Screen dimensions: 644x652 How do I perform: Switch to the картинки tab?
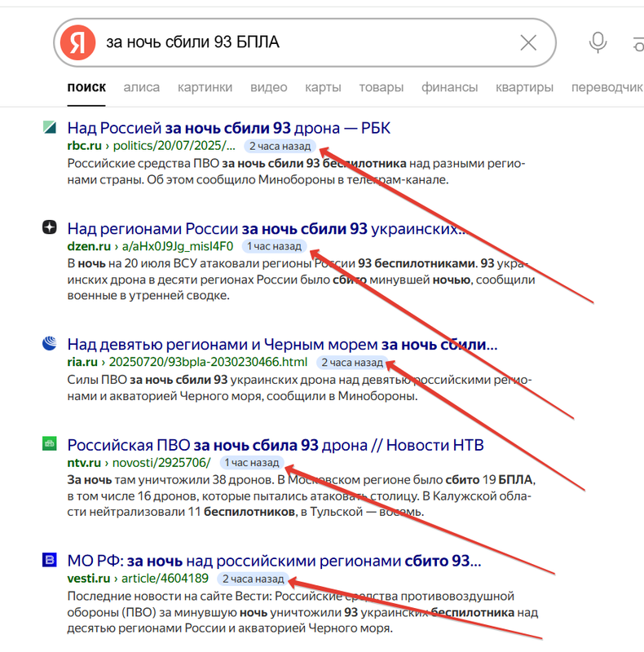[205, 87]
